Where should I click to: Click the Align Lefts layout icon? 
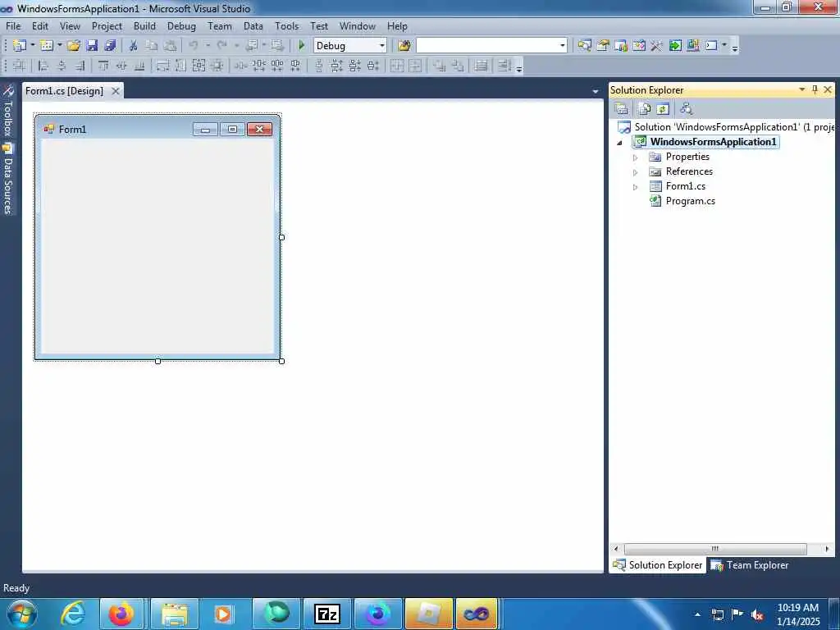(x=43, y=66)
